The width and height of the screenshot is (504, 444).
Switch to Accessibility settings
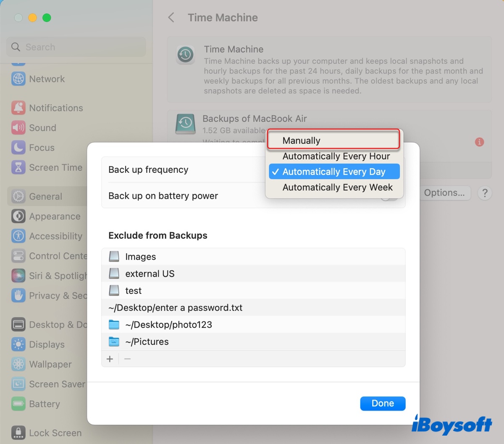[18, 236]
